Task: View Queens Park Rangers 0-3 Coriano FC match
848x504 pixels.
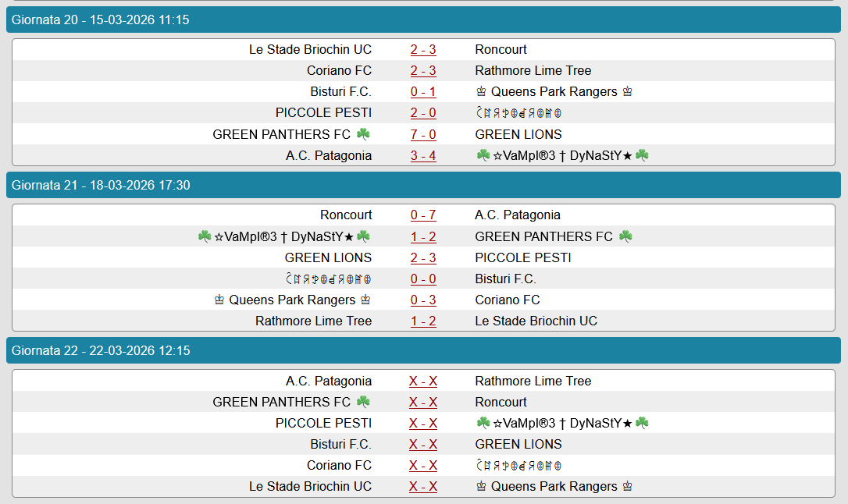Action: tap(423, 300)
